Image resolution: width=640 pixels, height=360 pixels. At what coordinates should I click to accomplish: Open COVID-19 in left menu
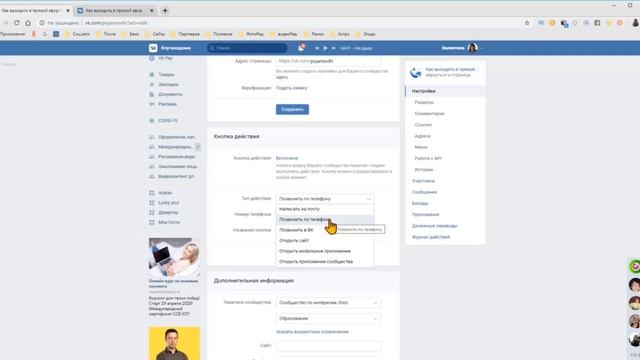point(168,121)
